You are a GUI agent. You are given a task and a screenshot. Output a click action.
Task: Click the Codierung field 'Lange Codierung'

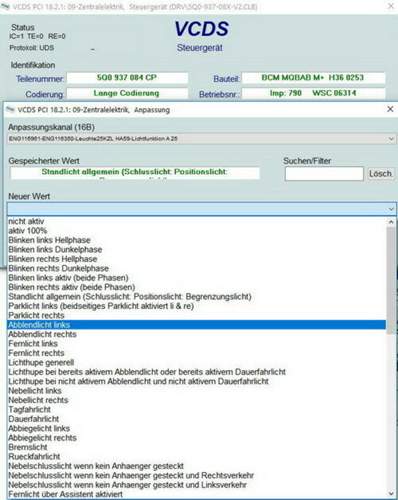tap(127, 93)
